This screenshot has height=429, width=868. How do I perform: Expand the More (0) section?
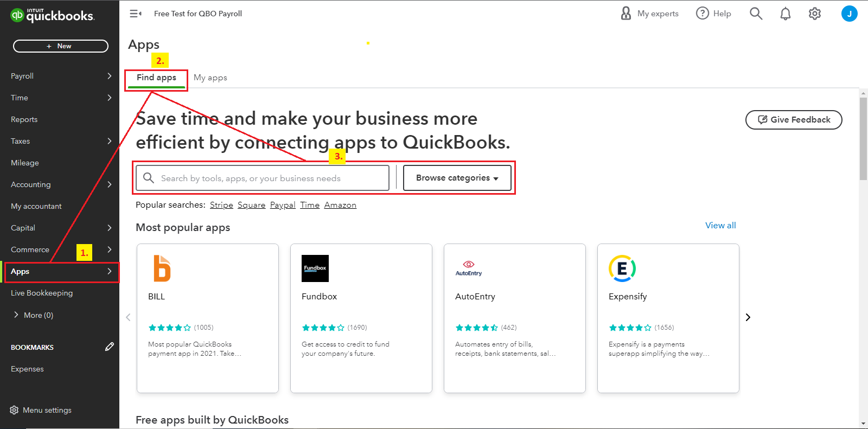tap(16, 315)
